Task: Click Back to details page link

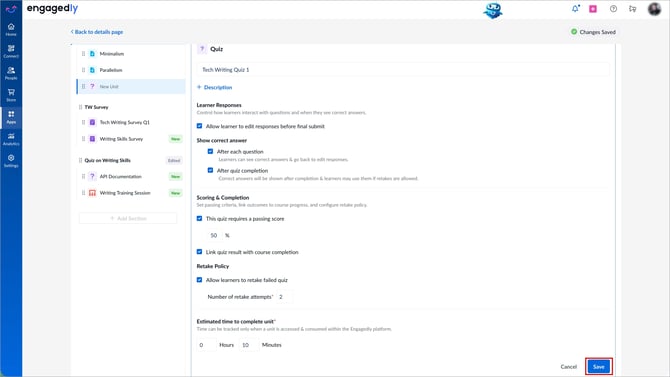Action: coord(97,32)
